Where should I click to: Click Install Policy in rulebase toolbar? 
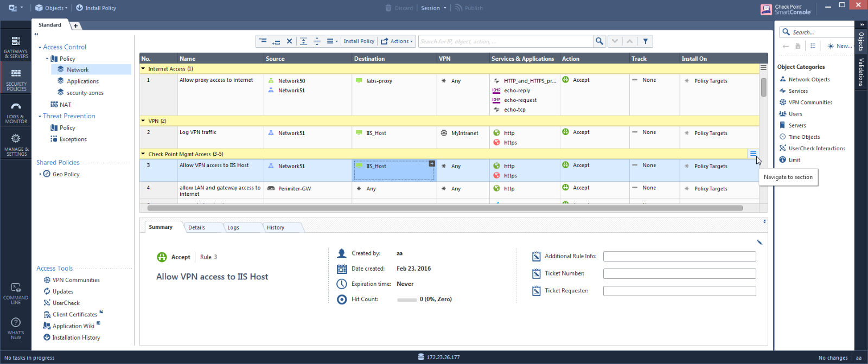(x=359, y=41)
